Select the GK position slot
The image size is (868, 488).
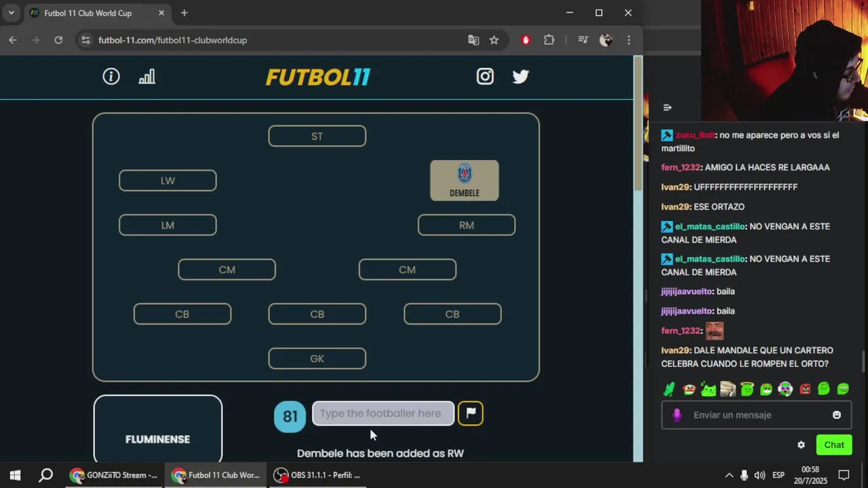(317, 359)
